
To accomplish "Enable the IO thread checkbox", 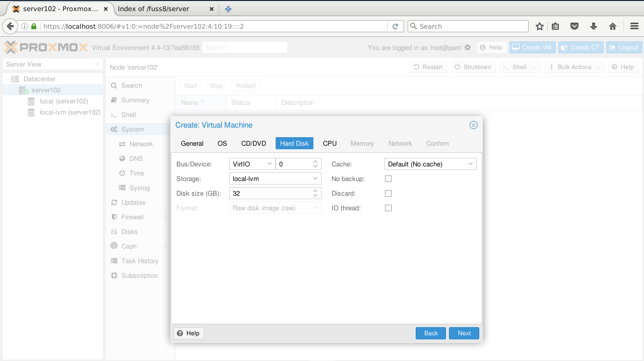I will coord(388,208).
